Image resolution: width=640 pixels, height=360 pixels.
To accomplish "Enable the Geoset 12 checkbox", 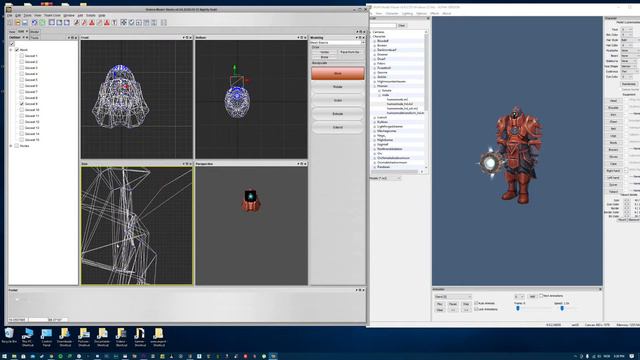I will coord(22,122).
